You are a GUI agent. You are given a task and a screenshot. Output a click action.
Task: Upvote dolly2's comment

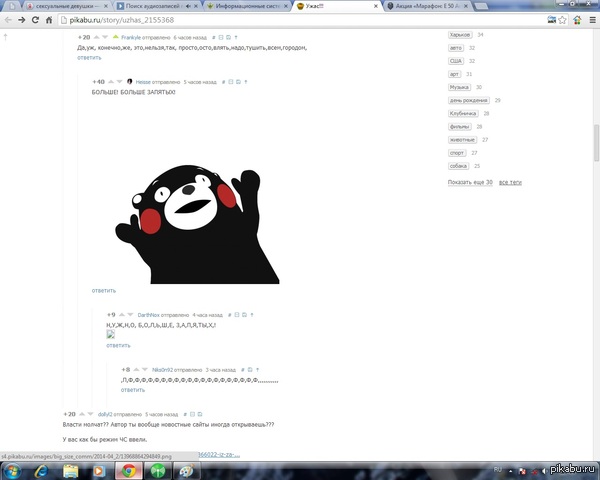pos(82,414)
